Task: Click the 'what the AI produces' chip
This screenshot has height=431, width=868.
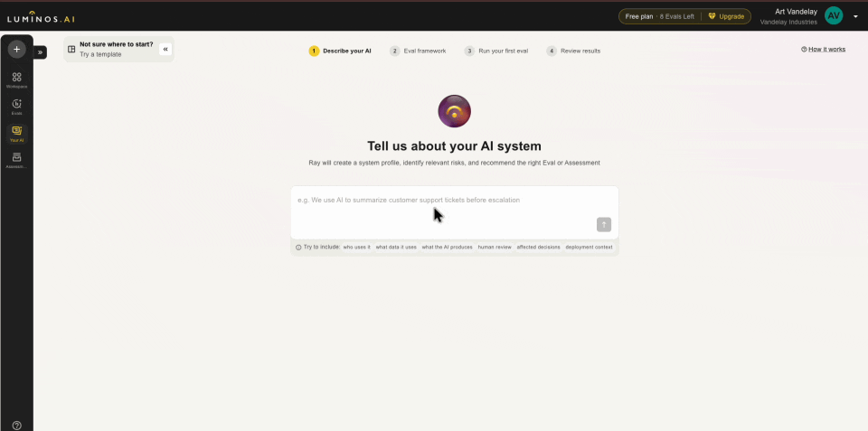Action: 448,248
